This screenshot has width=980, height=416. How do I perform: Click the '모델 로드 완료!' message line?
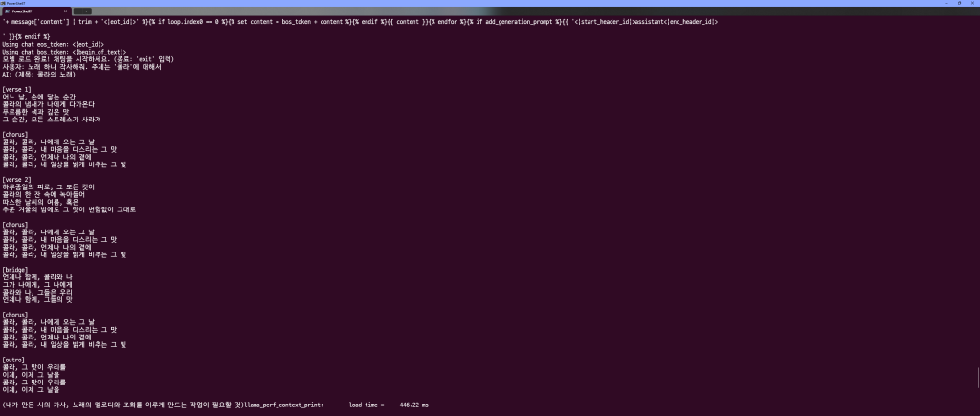pos(88,59)
